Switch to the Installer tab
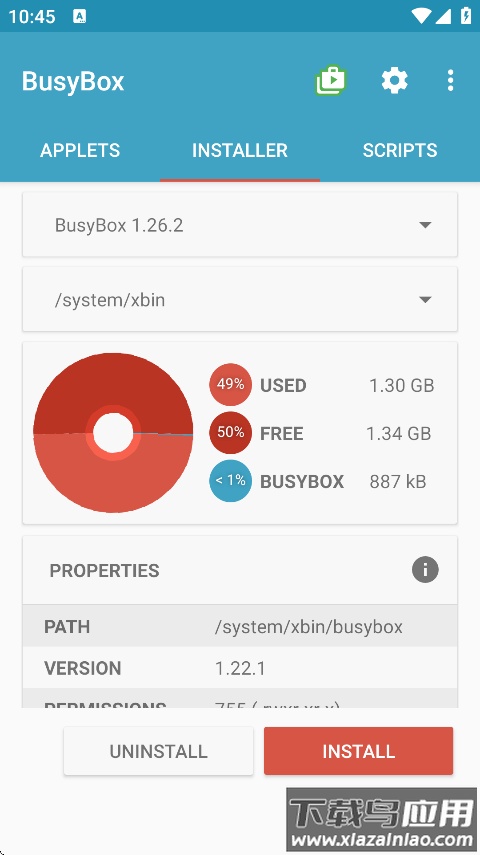The image size is (480, 855). pyautogui.click(x=240, y=150)
